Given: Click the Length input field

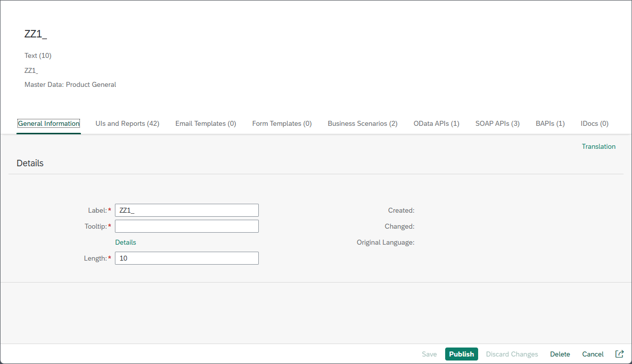Looking at the screenshot, I should click(186, 258).
